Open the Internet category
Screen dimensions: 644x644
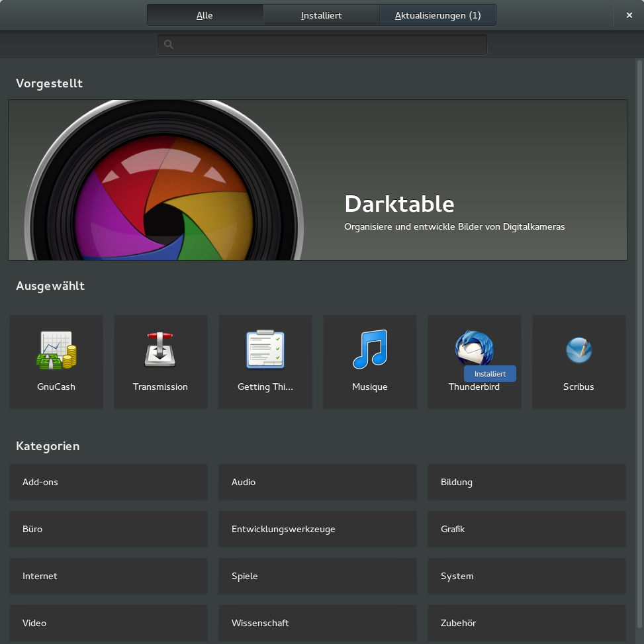click(x=109, y=576)
